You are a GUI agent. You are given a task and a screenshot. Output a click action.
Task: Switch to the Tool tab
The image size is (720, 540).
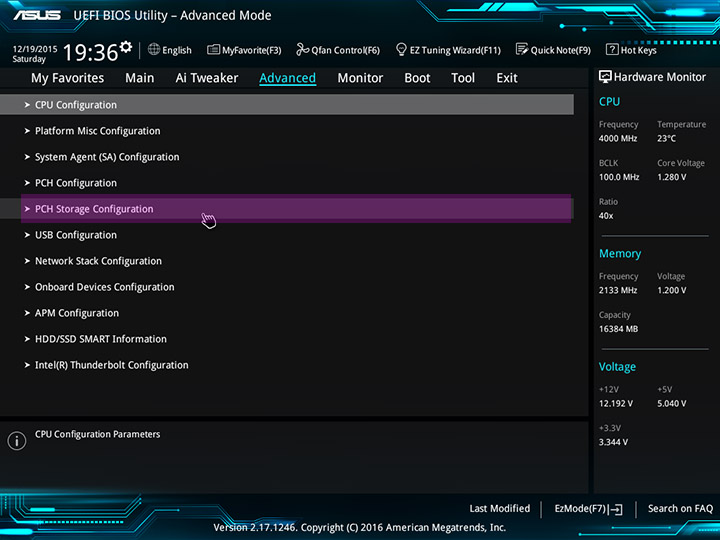[463, 78]
